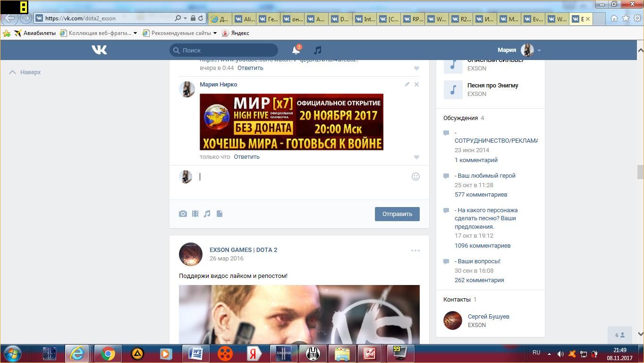Image resolution: width=644 pixels, height=363 pixels.
Task: Switch to the Ev... browser tab
Action: pos(534,19)
